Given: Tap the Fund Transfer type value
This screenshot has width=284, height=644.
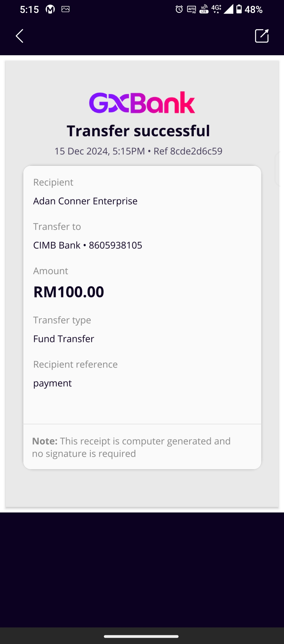Looking at the screenshot, I should [x=64, y=339].
